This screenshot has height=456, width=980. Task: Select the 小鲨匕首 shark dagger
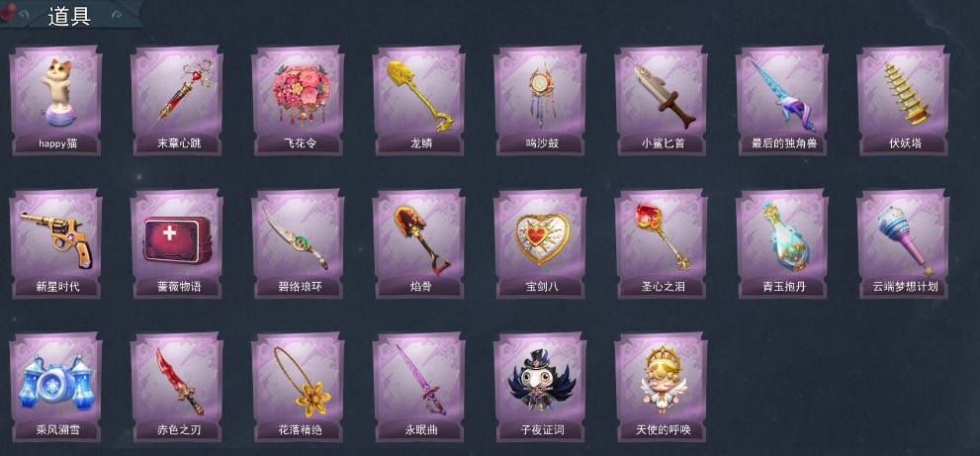pyautogui.click(x=662, y=100)
